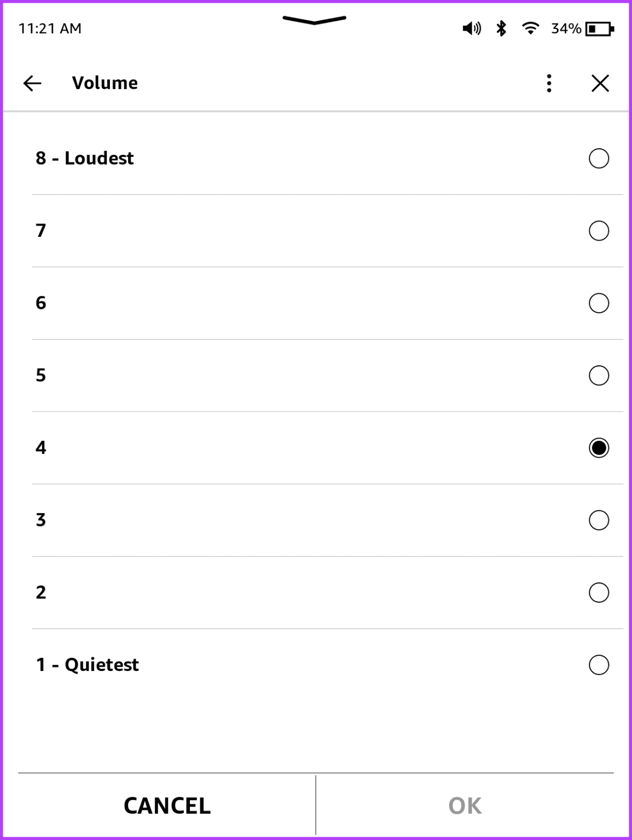Choose volume level 7 radio button
Image resolution: width=632 pixels, height=840 pixels.
pos(599,231)
